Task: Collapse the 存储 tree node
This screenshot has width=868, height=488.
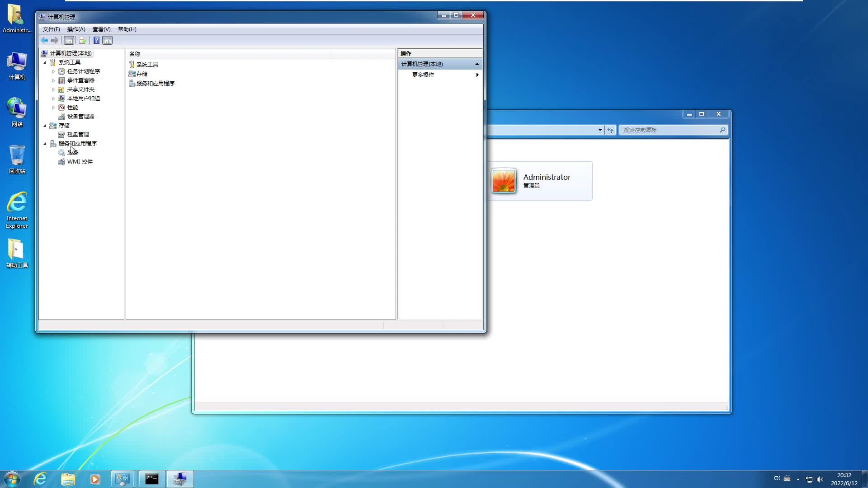Action: pyautogui.click(x=45, y=126)
